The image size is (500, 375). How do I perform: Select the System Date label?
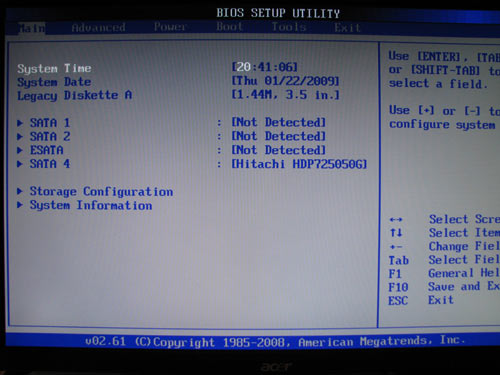pyautogui.click(x=54, y=82)
